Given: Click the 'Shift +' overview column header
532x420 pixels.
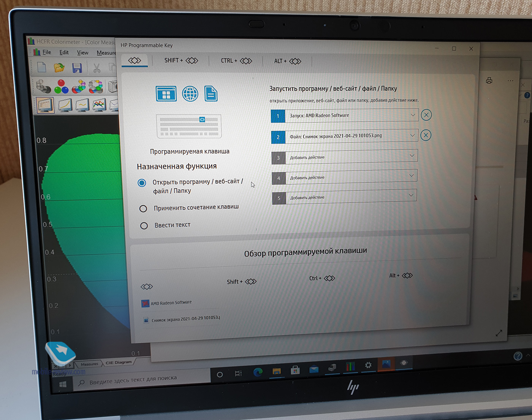Looking at the screenshot, I should click(242, 282).
